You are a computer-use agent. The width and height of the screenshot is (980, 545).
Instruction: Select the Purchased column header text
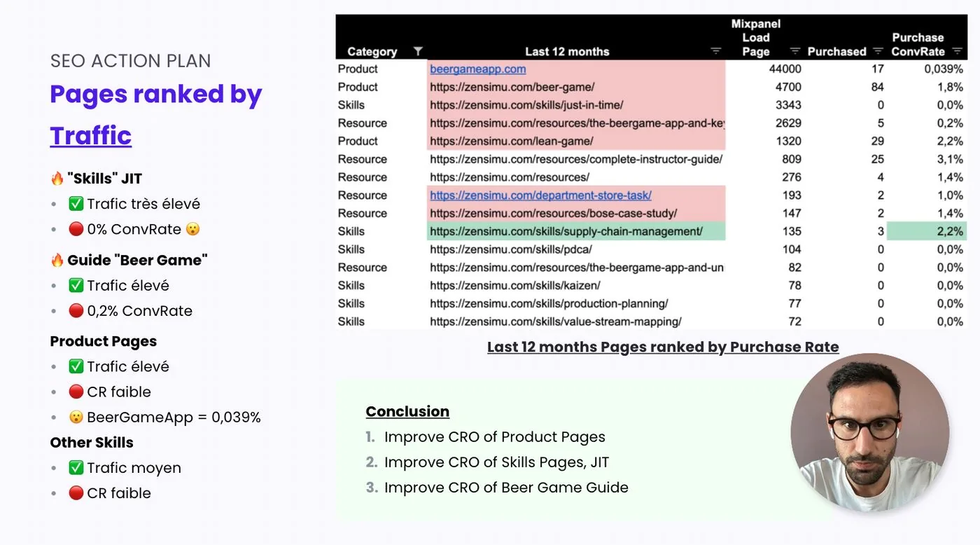point(836,51)
